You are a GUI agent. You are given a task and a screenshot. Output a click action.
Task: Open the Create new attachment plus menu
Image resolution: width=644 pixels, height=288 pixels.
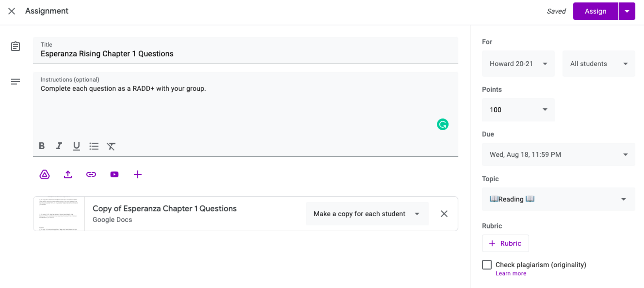point(138,174)
